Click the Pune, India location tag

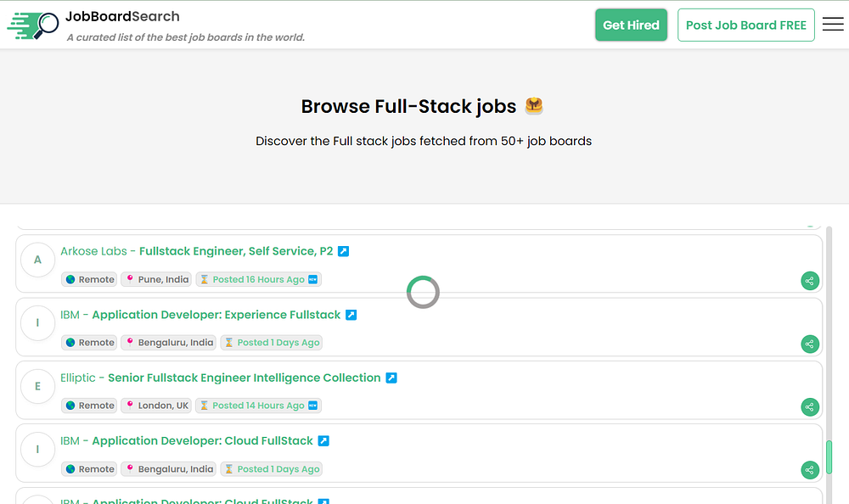click(x=156, y=279)
